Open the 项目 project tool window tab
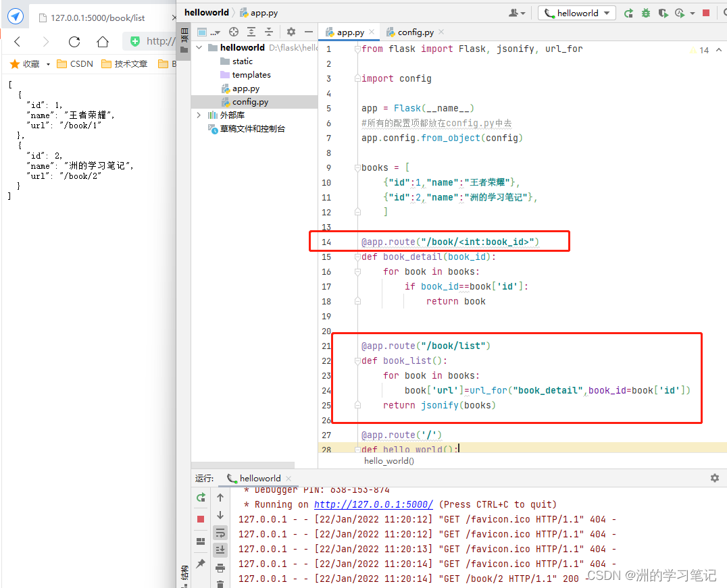Screen dimensions: 727x588 (x=184, y=41)
